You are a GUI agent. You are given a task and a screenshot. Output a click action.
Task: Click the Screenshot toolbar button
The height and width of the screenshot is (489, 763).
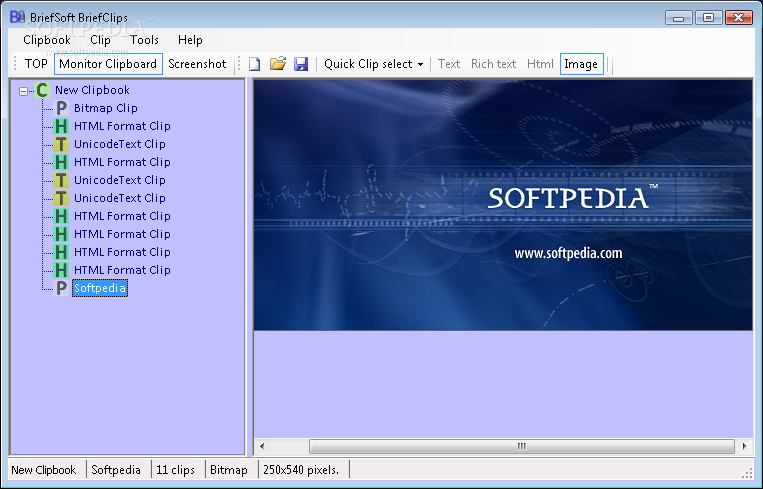click(x=197, y=64)
